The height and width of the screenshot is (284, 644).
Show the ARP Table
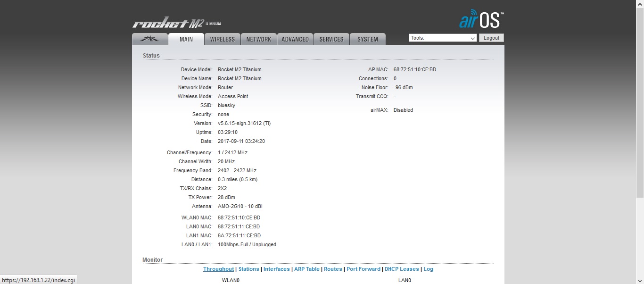click(x=307, y=269)
